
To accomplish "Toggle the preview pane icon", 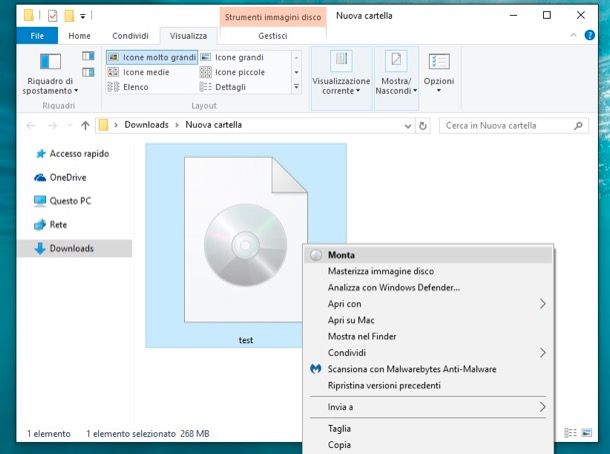I will (88, 56).
